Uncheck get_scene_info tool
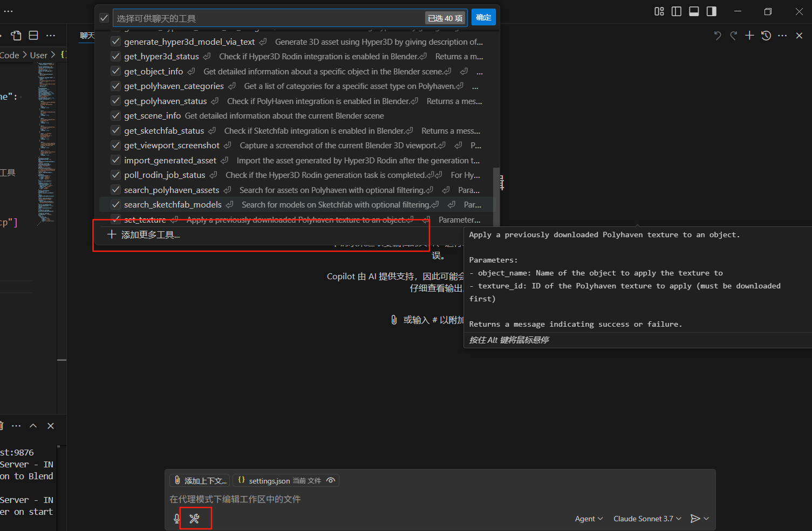This screenshot has width=812, height=531. (x=115, y=115)
